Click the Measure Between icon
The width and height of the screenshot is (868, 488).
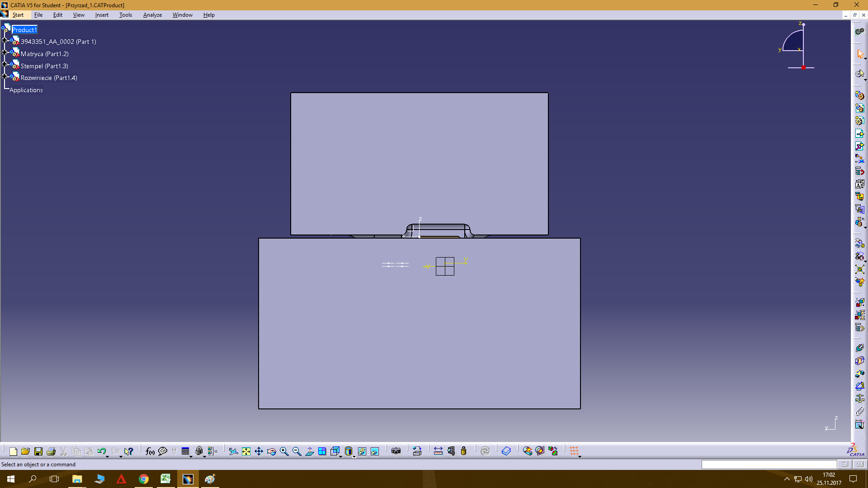tap(438, 451)
